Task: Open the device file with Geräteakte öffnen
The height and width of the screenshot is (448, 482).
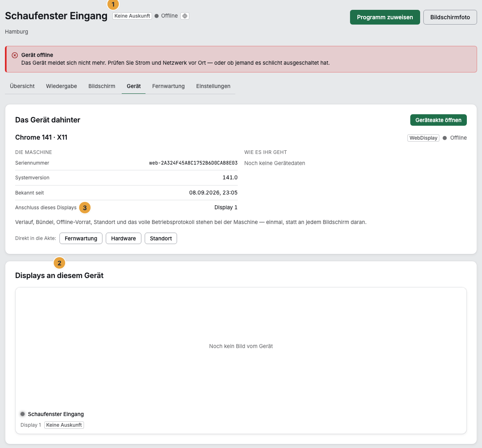Action: point(439,120)
